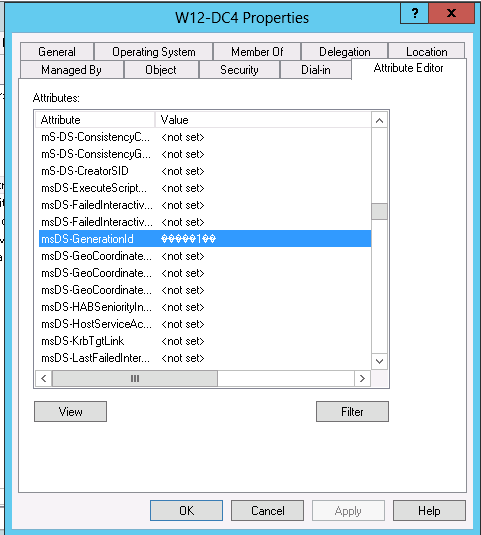
Task: Select the mS-DS-CreatorSID attribute row
Action: tap(205, 171)
